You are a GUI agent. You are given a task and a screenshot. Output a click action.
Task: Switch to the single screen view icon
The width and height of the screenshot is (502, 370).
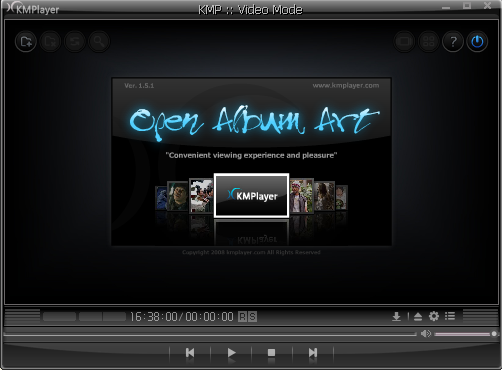click(404, 42)
